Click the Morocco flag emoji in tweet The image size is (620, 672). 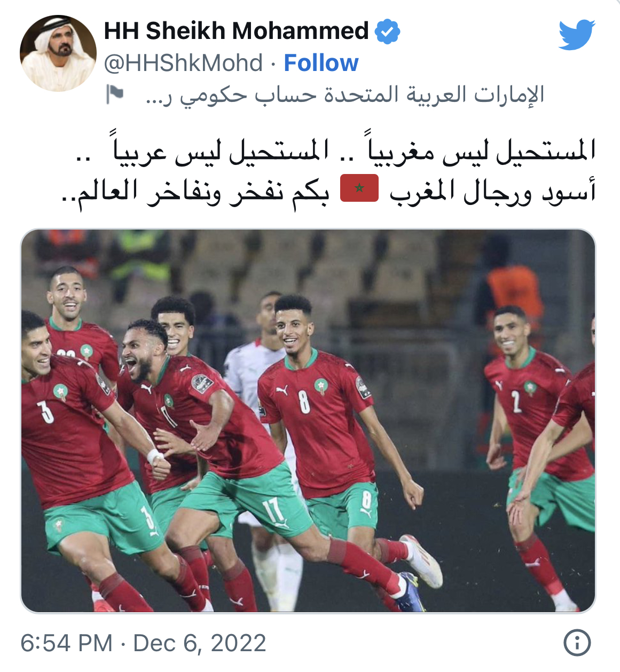pyautogui.click(x=359, y=188)
